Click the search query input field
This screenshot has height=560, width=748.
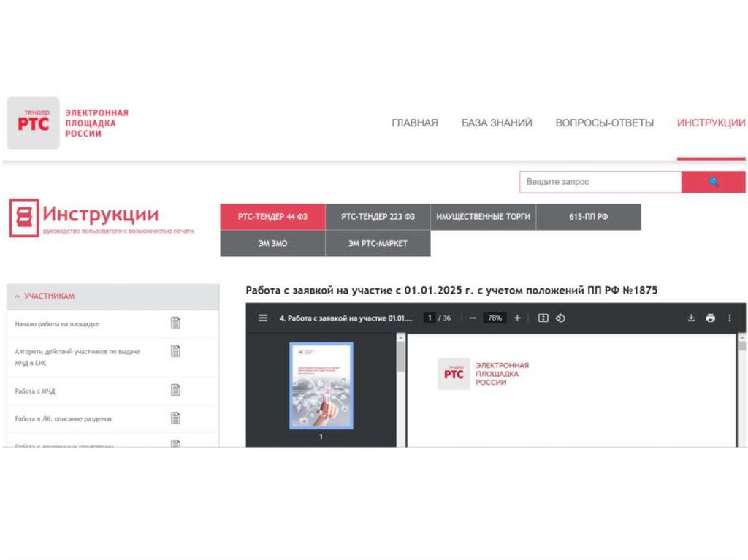[x=600, y=182]
